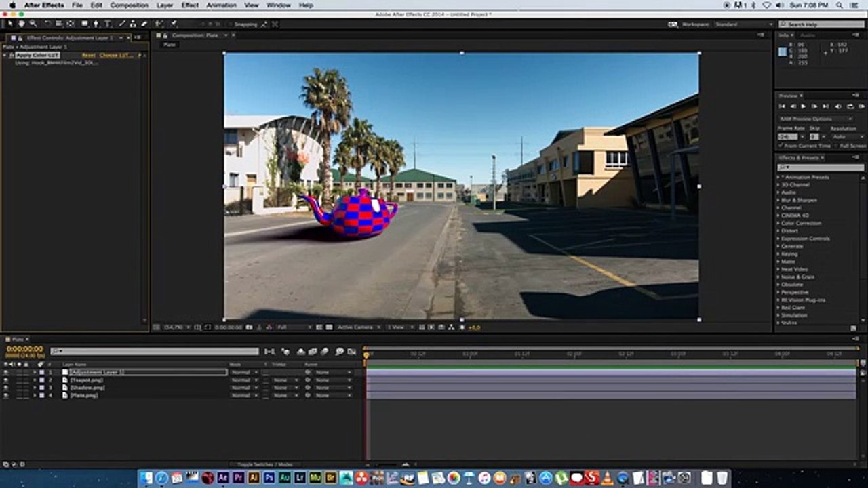The width and height of the screenshot is (868, 488).
Task: Click Effects & Presets search field
Action: [821, 167]
